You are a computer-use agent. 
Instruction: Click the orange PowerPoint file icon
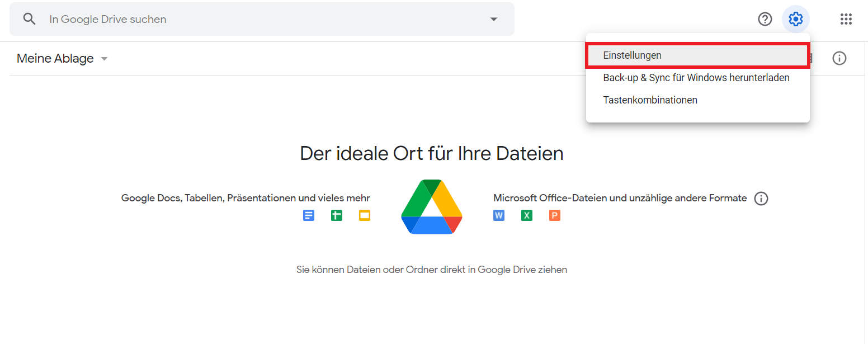(x=555, y=215)
